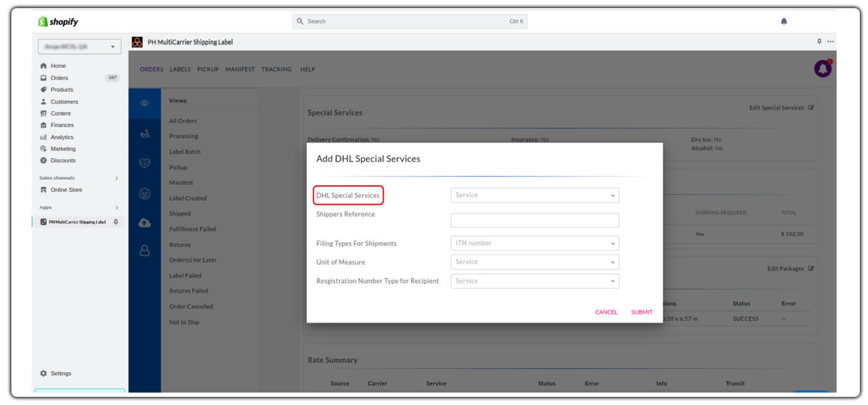Open the Edit Special Services link
Viewport: 868px width, 405px height.
(x=777, y=108)
